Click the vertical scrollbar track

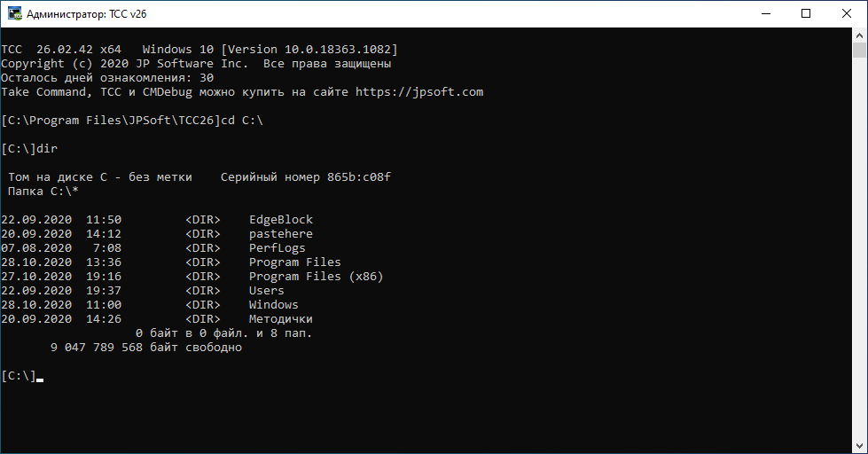click(x=860, y=266)
